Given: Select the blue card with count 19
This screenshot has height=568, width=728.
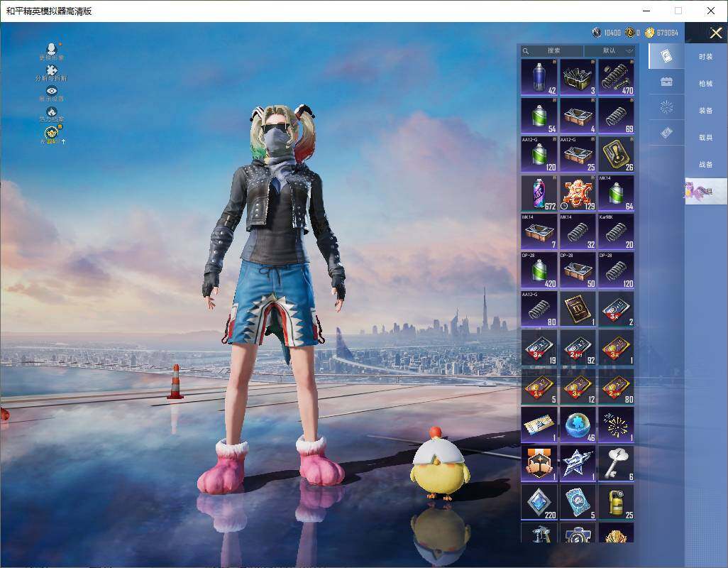Looking at the screenshot, I should coord(539,347).
